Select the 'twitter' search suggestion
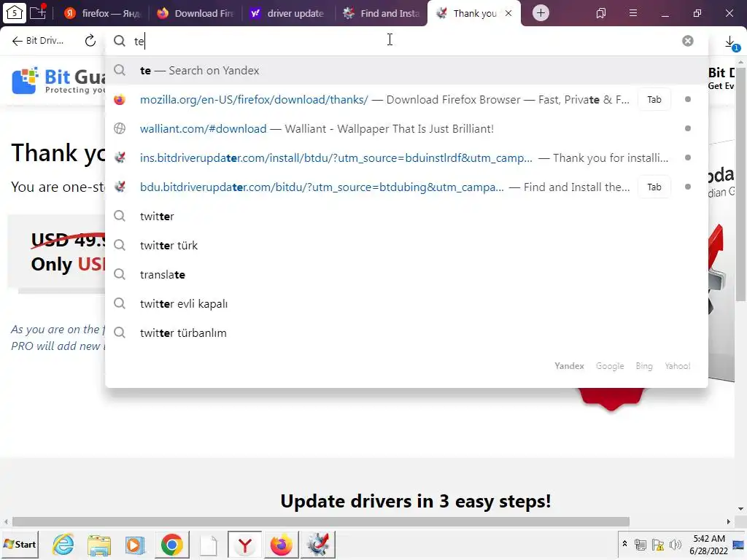 tap(406, 216)
